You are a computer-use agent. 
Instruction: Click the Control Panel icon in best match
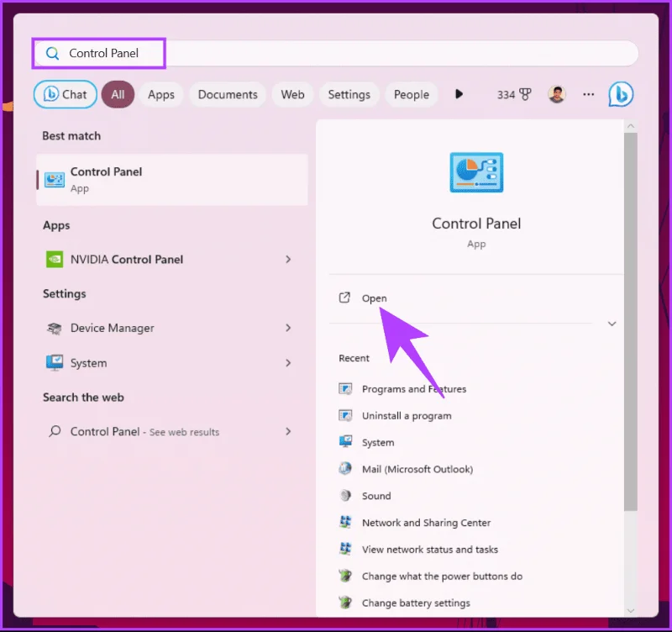[x=55, y=180]
